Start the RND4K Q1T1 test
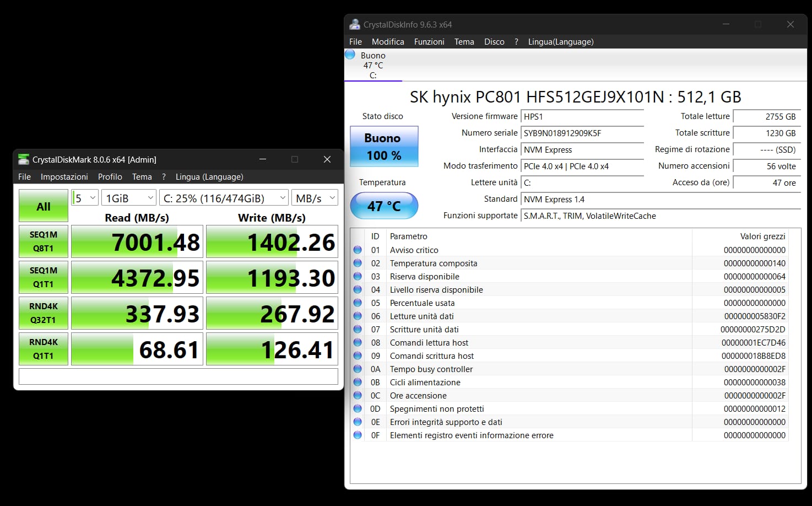The height and width of the screenshot is (506, 812). point(44,348)
